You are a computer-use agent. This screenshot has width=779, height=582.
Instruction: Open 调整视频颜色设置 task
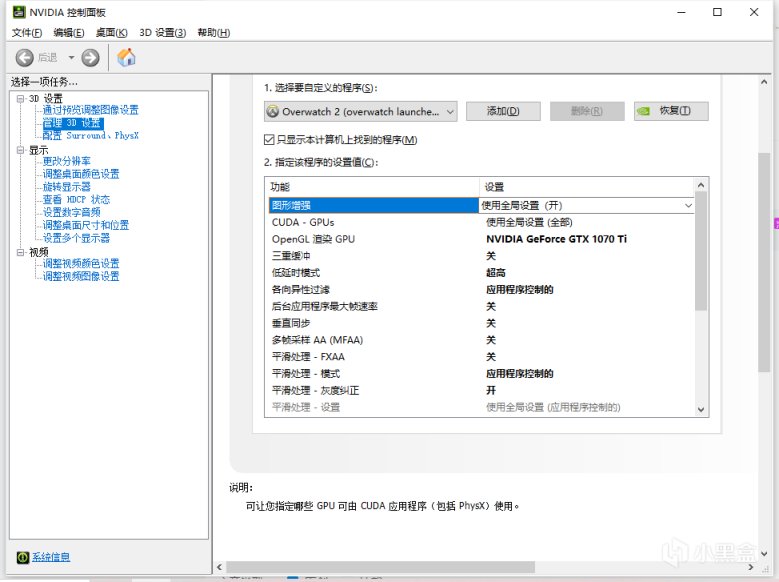point(81,263)
